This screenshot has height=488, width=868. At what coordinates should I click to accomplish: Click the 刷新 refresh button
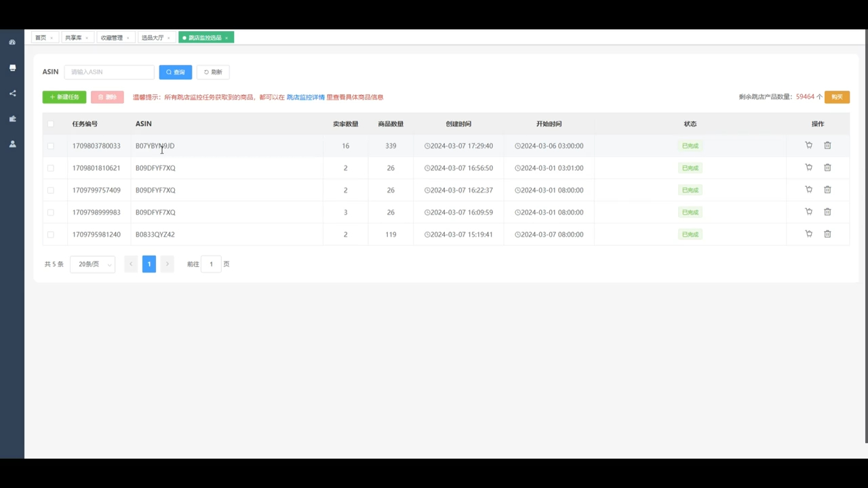(x=213, y=72)
